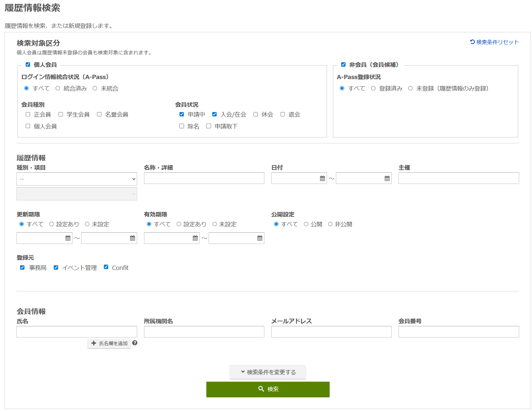Uncheck the 申請中 checkbox under 会員状況
532x411 pixels.
182,114
